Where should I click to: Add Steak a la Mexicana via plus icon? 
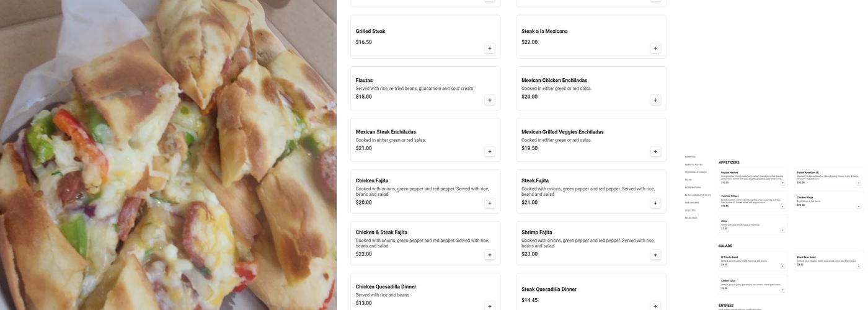655,48
